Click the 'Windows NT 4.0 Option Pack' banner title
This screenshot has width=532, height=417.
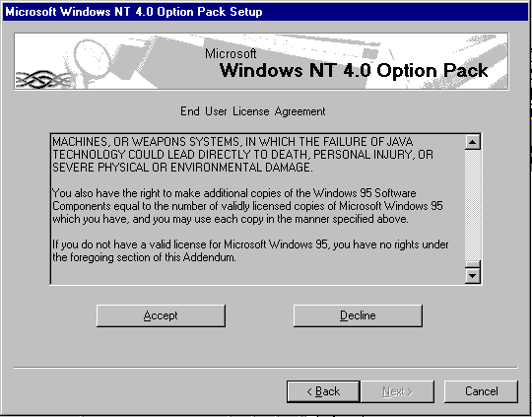pos(354,70)
